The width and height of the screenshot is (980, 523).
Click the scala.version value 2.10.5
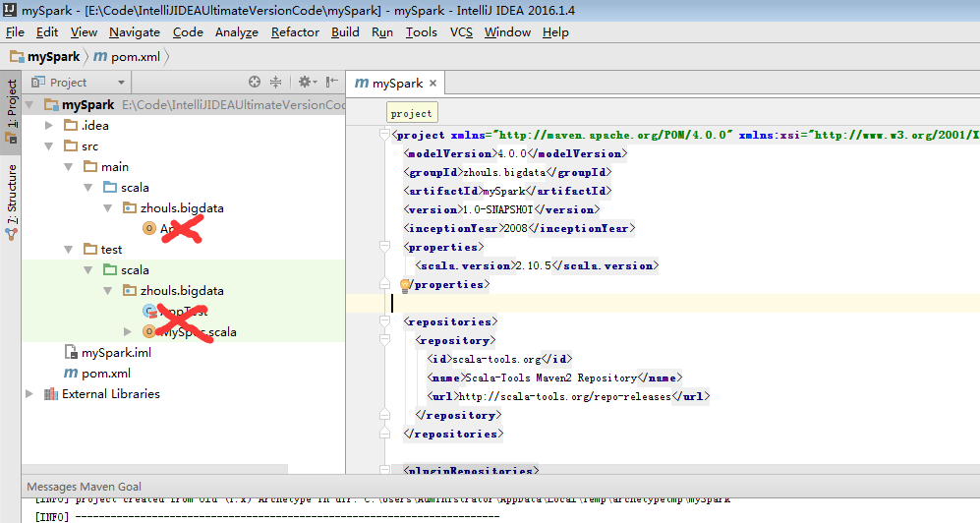(x=534, y=265)
